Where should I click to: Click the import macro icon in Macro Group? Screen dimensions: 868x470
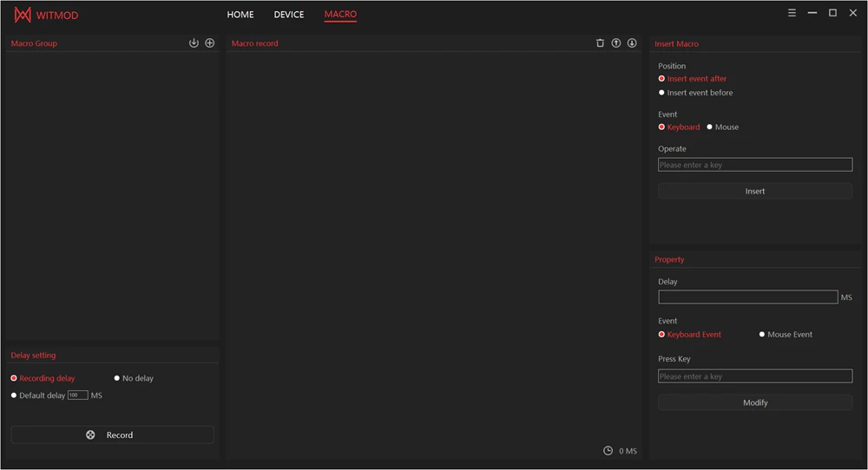(x=194, y=43)
